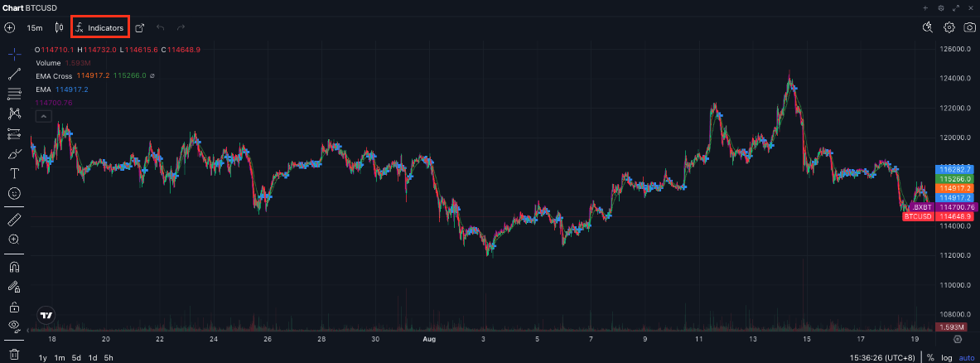980x363 pixels.
Task: Toggle magnet mode on
Action: 14,267
